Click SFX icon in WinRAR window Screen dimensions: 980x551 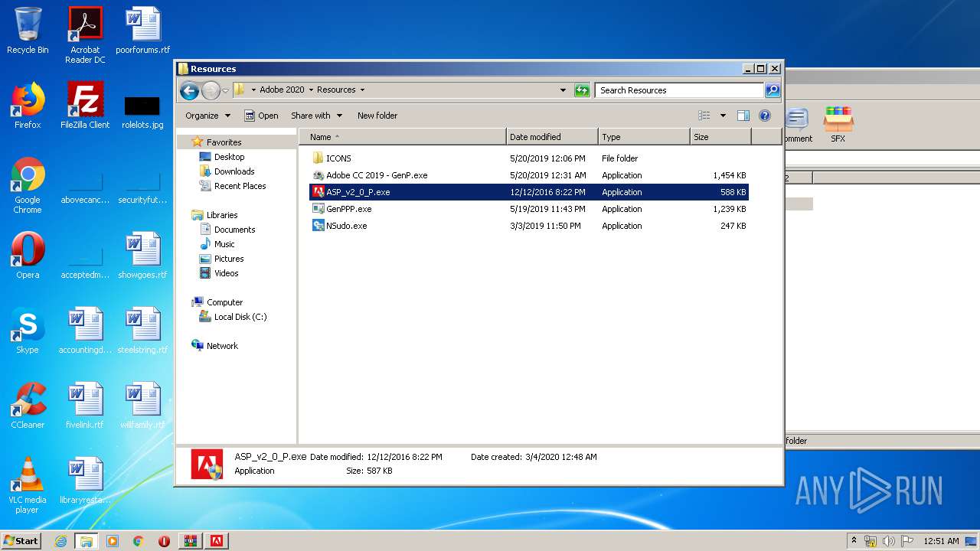(838, 124)
